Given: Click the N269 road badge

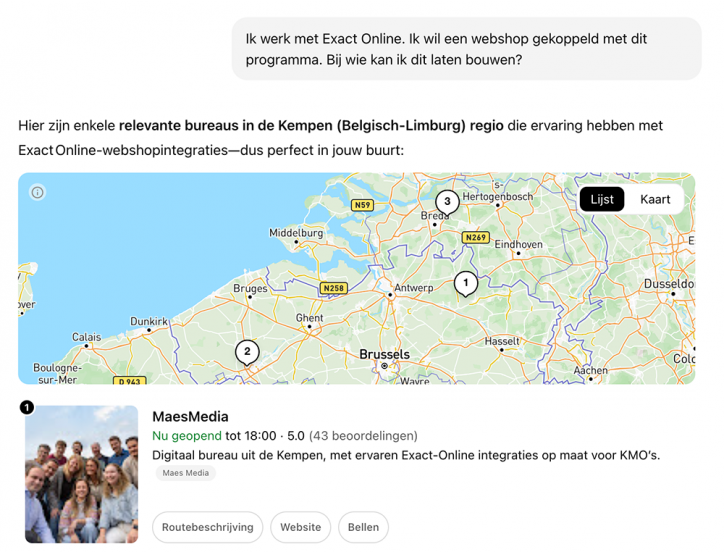Looking at the screenshot, I should click(476, 237).
